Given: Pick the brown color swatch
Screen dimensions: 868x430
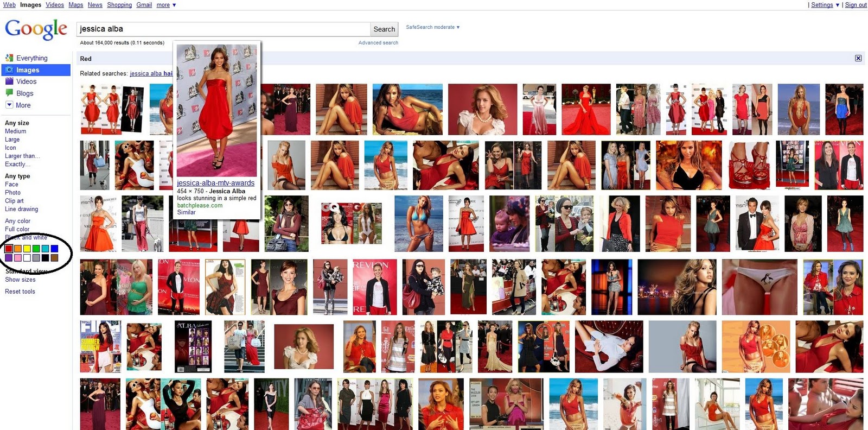Looking at the screenshot, I should click(x=54, y=258).
